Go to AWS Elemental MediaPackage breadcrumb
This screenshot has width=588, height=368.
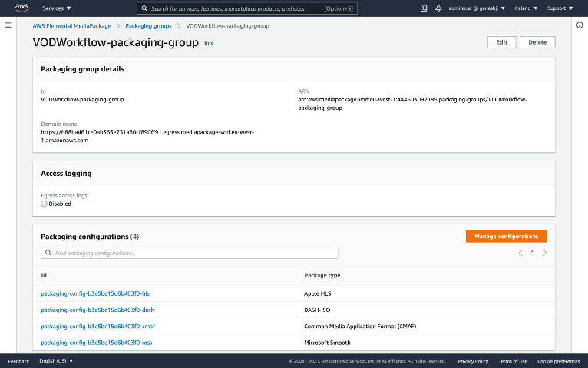[71, 26]
